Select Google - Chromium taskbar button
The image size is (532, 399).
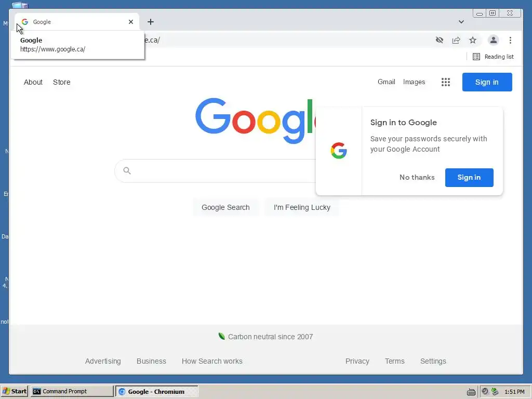(x=156, y=391)
